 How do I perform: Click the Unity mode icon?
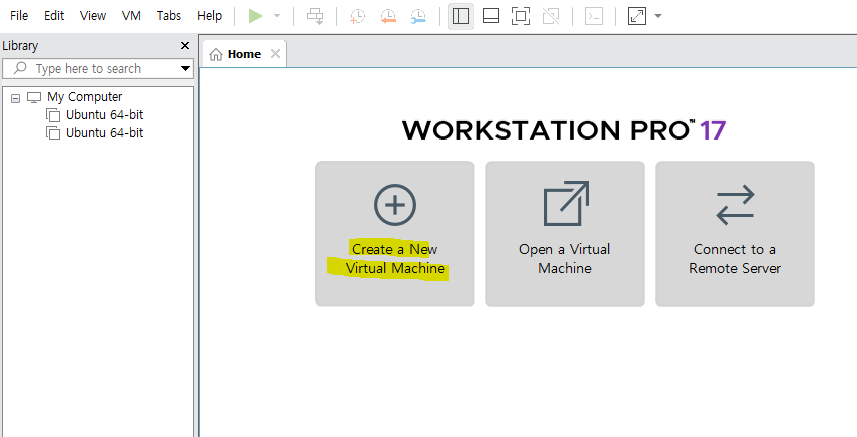(551, 16)
